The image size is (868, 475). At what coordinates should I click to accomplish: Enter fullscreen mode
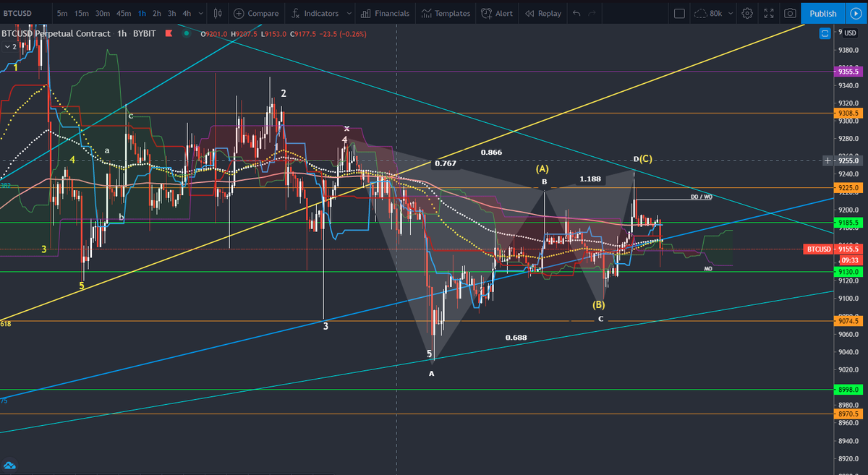[769, 13]
